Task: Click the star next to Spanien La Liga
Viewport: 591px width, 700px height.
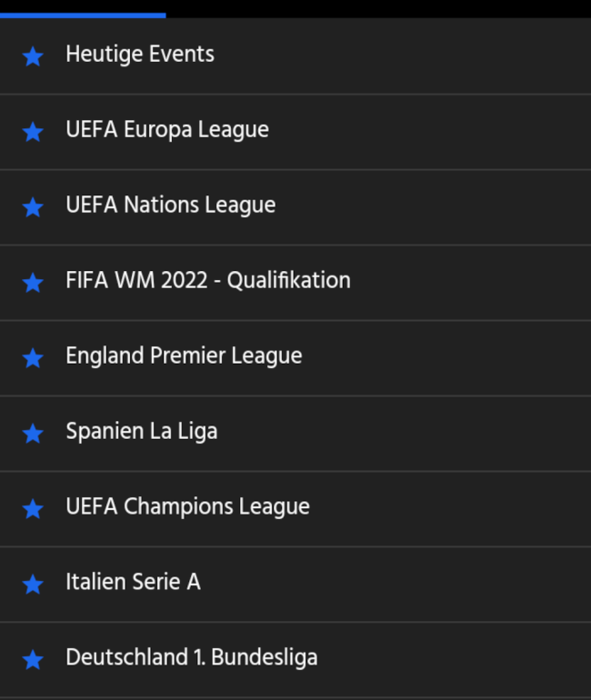Action: (33, 434)
